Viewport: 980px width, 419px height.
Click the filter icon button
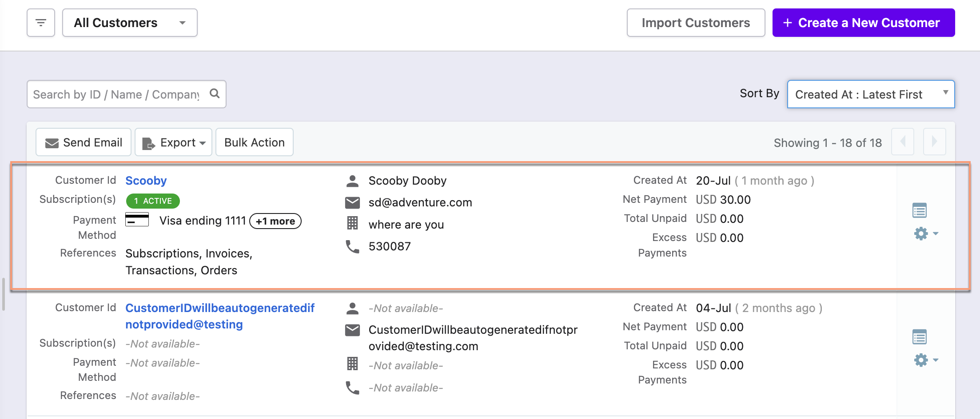coord(41,23)
